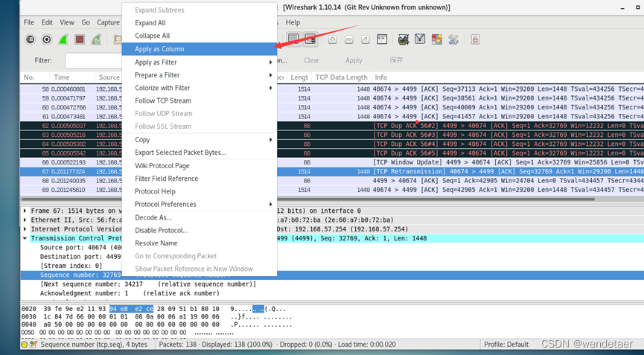Choose Export Selected Packet Bytes
644x355 pixels.
coord(200,153)
